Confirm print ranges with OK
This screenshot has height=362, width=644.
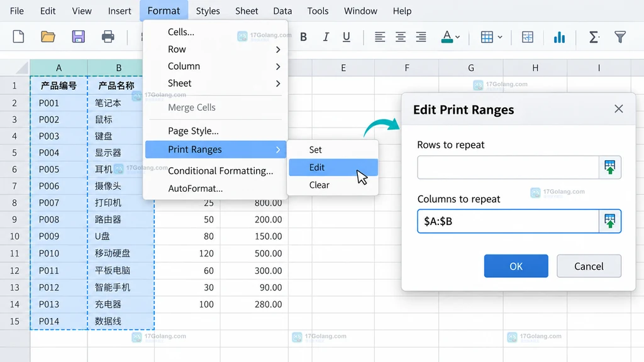click(x=516, y=266)
